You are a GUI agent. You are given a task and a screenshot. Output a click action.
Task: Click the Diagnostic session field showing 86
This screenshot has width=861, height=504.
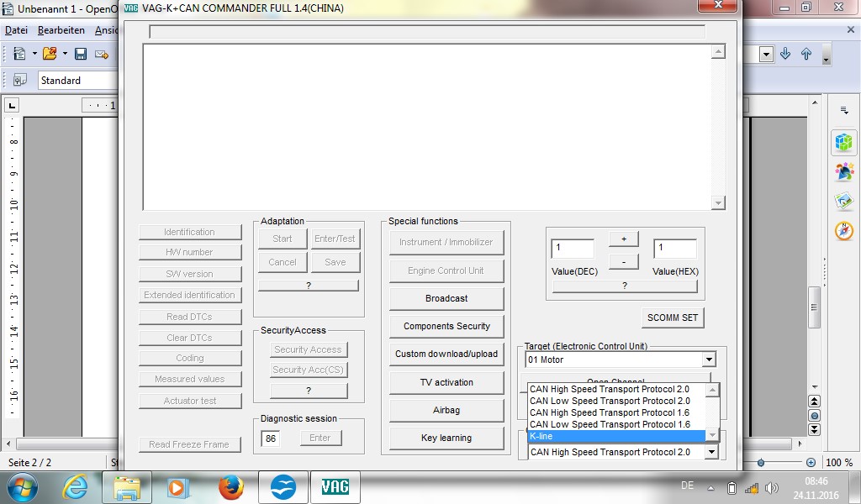click(271, 438)
